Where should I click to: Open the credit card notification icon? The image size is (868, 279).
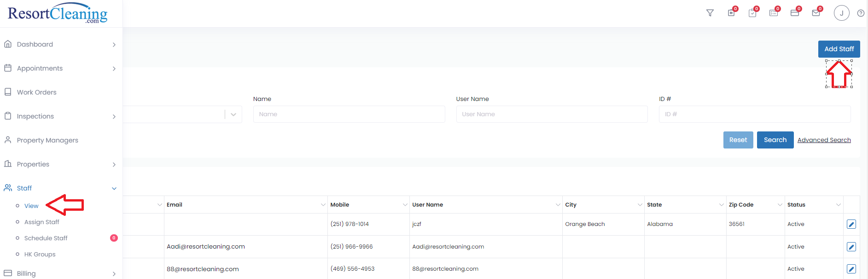point(795,13)
